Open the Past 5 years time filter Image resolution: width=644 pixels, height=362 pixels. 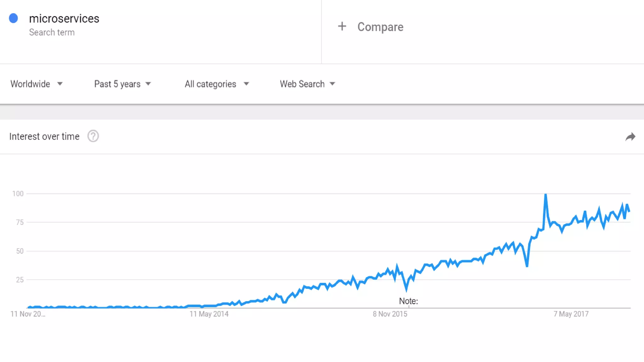[117, 84]
